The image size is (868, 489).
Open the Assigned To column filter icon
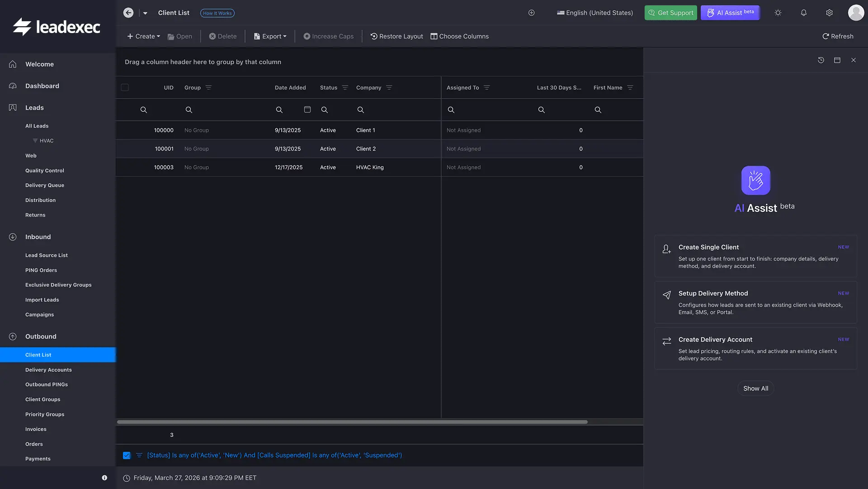coord(486,87)
